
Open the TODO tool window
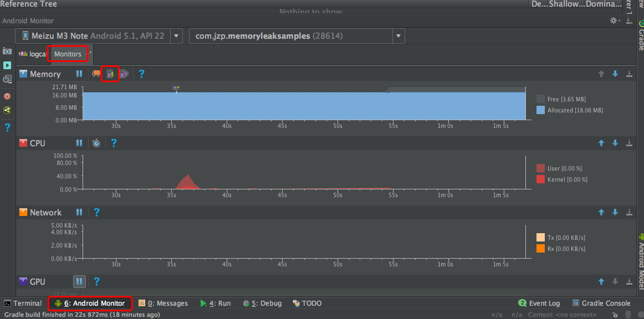[307, 303]
